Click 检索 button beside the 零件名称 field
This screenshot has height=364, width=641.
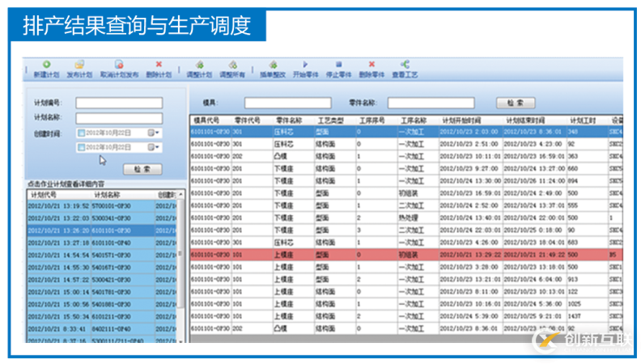tap(516, 103)
